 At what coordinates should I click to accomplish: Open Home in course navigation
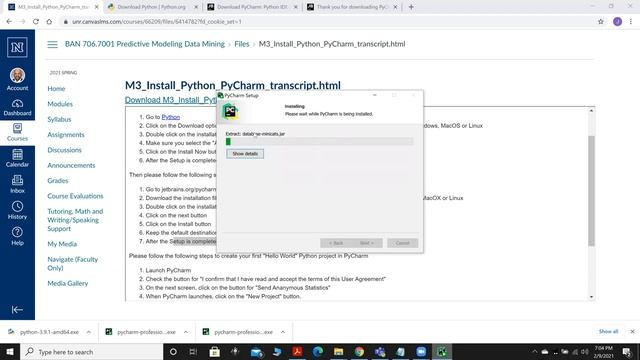[x=56, y=89]
